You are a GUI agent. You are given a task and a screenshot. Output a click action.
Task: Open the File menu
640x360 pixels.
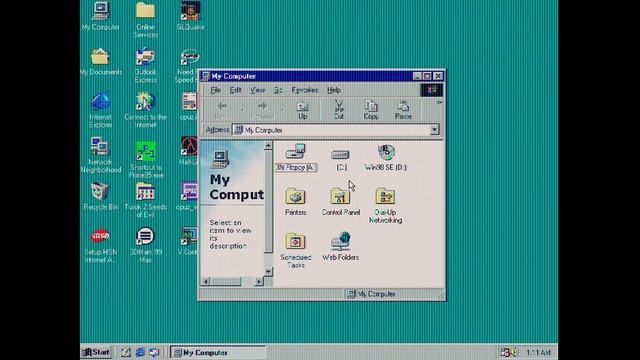[215, 90]
